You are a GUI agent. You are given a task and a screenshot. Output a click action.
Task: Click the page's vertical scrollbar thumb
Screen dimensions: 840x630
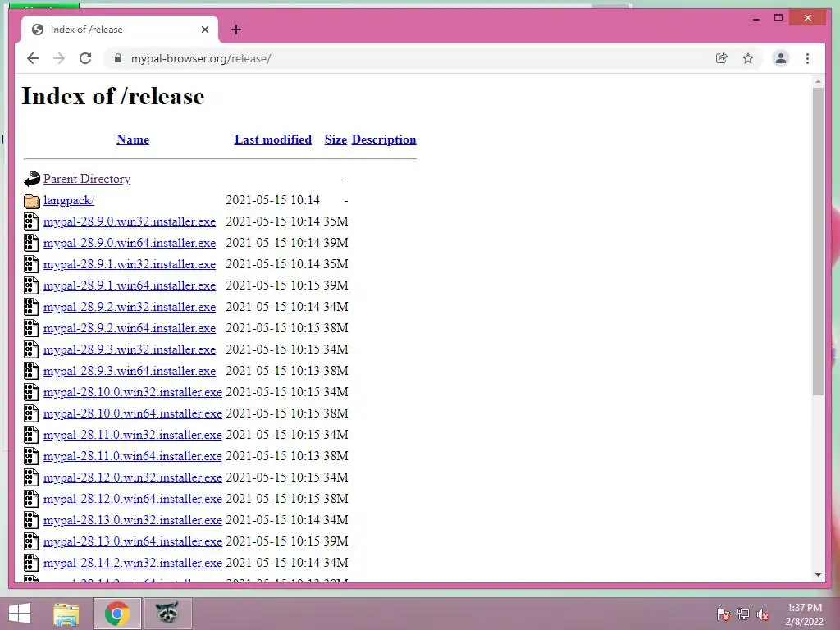coord(818,242)
